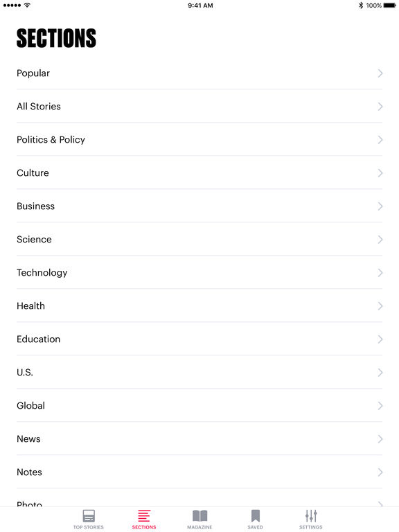Screen dimensions: 399x532
Task: Open the Magazine book icon
Action: (199, 515)
